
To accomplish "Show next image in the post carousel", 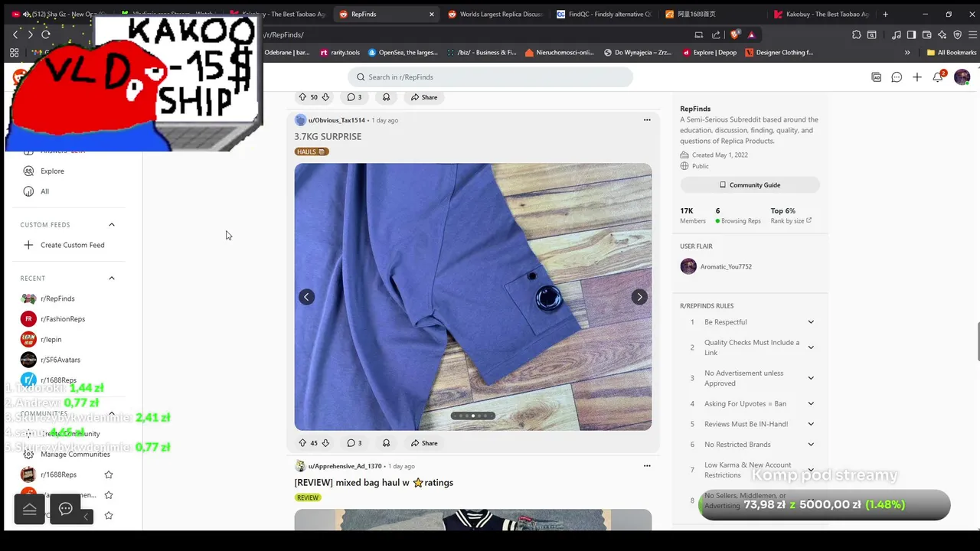I will tap(639, 297).
